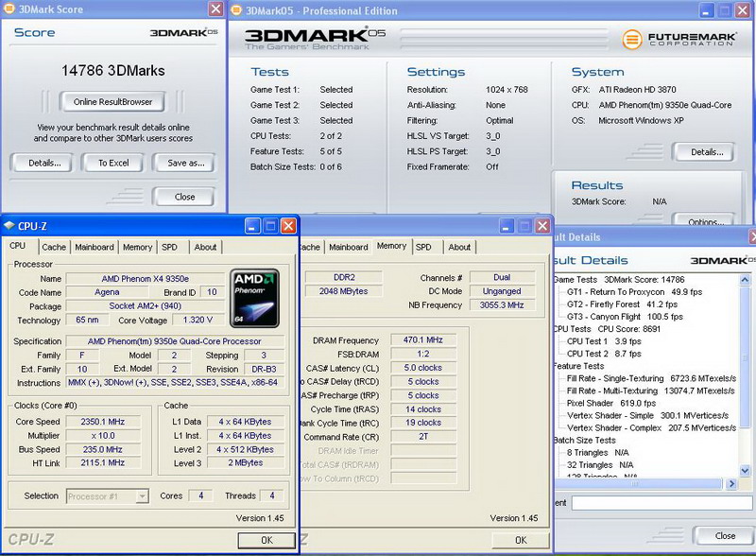Click the Socket AM2+ (940) package field
This screenshot has width=756, height=556.
[x=146, y=306]
